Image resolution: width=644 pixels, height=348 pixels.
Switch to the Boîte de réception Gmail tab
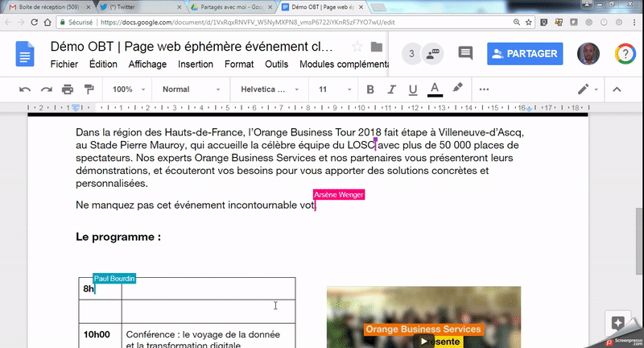pos(48,7)
